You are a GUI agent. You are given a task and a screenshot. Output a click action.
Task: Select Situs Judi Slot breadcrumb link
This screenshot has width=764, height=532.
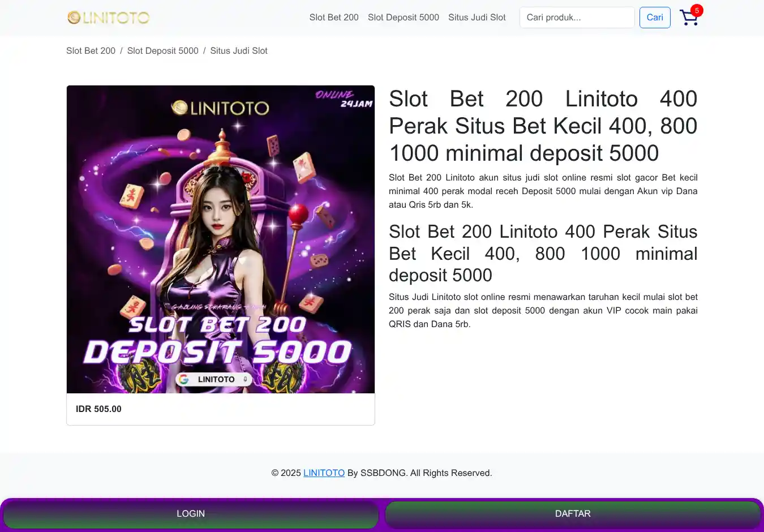[x=239, y=51]
